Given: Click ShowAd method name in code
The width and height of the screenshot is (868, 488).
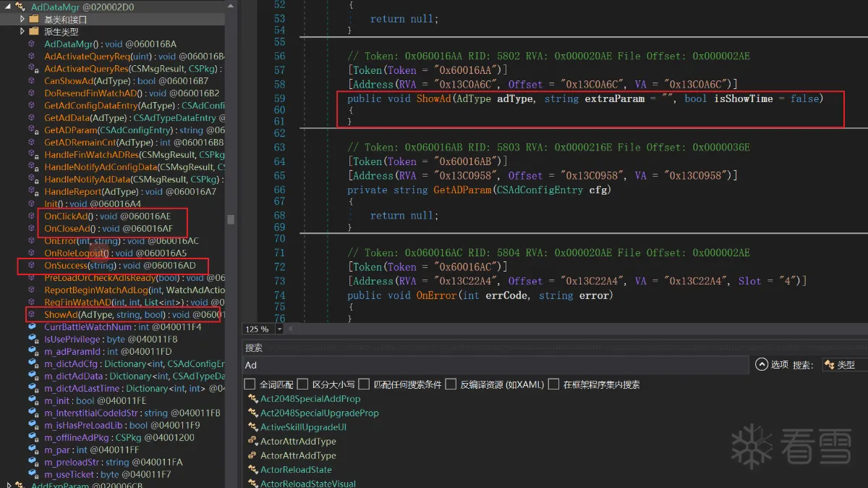Looking at the screenshot, I should (433, 98).
